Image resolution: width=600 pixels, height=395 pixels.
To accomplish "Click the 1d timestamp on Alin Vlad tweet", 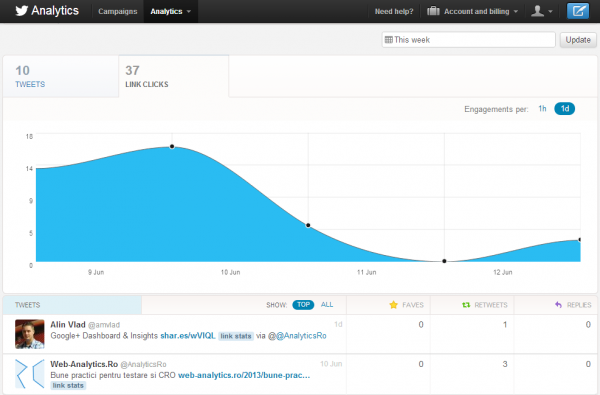I will (338, 324).
